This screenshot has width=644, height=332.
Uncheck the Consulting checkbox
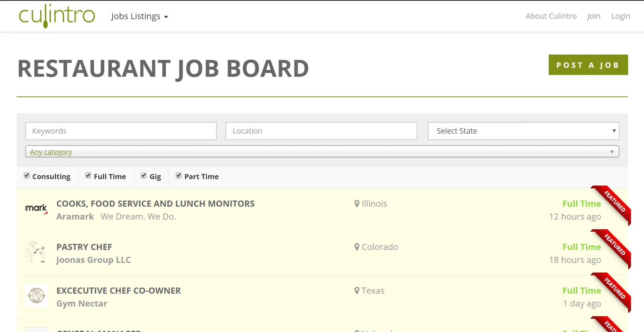click(x=27, y=176)
